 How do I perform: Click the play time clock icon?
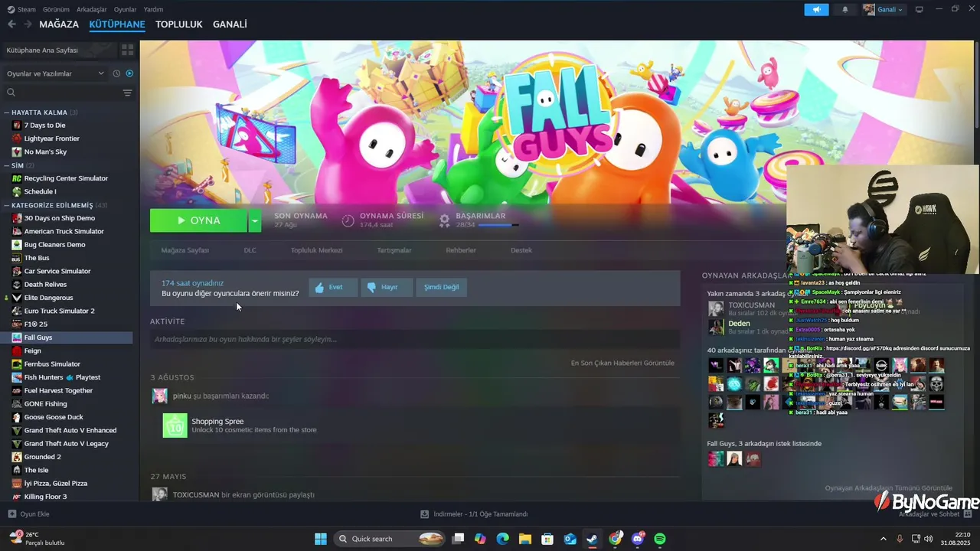click(x=348, y=220)
